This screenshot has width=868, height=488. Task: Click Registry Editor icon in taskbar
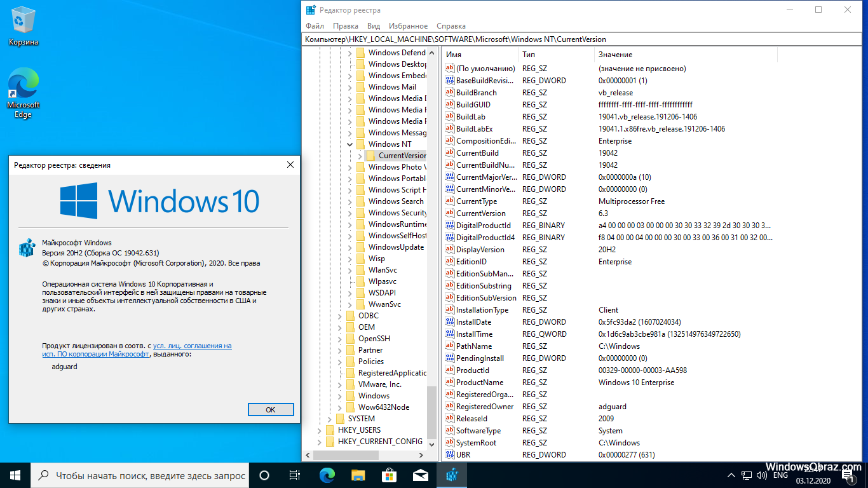pyautogui.click(x=452, y=475)
